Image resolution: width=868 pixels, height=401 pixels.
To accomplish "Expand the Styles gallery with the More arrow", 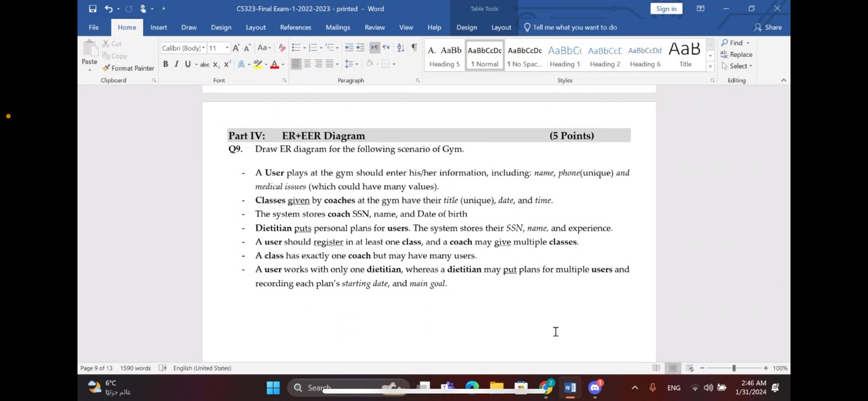I will (710, 66).
